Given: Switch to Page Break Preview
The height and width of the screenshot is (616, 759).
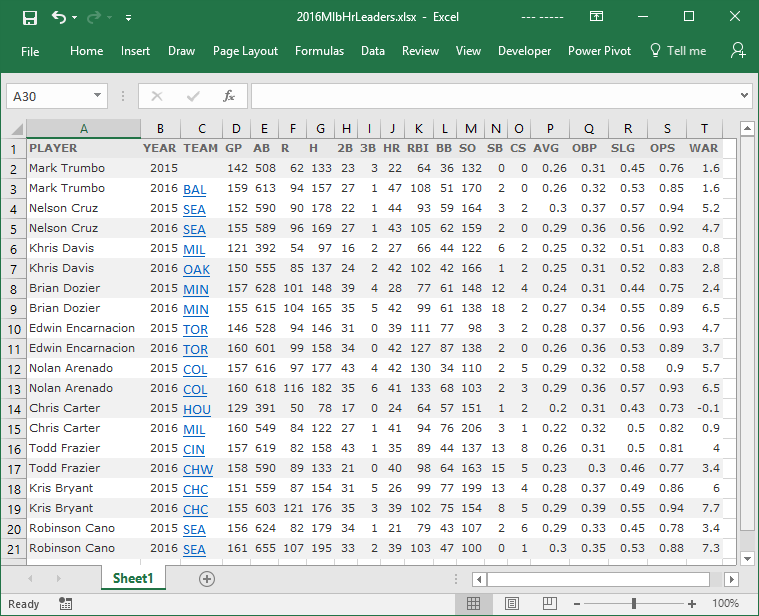Looking at the screenshot, I should click(x=548, y=603).
